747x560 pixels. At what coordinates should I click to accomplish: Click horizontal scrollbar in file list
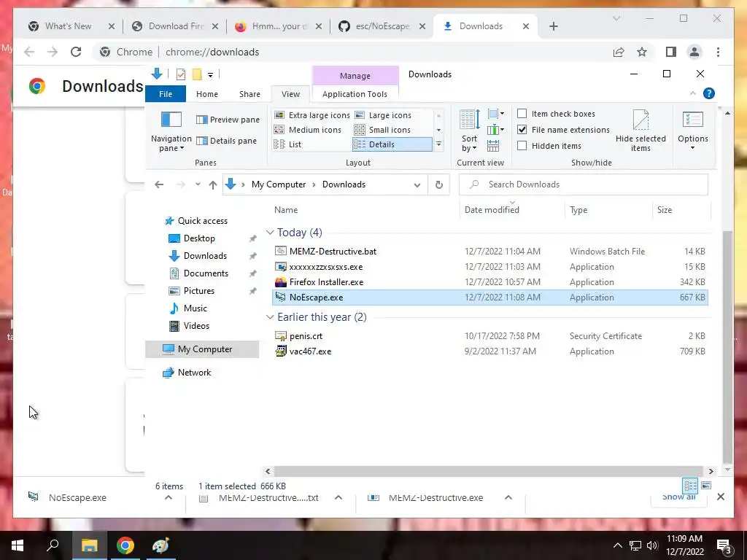[488, 471]
